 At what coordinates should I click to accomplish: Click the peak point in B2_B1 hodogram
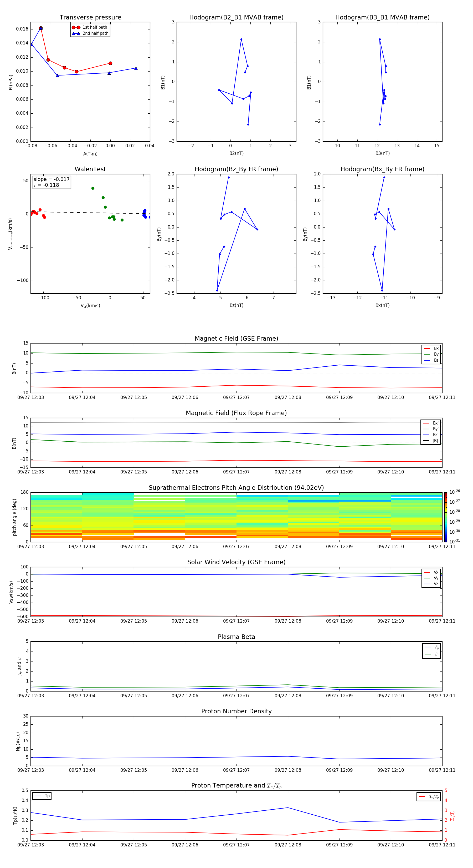[x=241, y=39]
